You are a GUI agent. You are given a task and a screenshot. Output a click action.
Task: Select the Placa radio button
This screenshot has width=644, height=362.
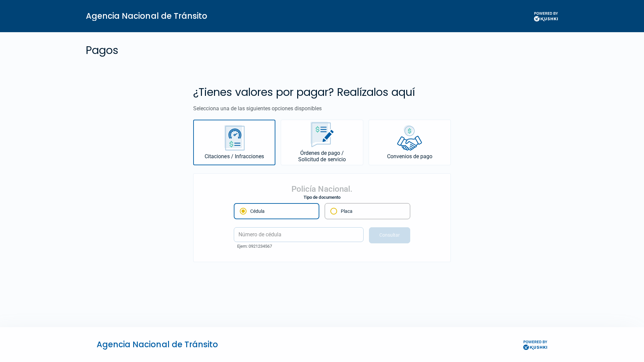point(334,211)
